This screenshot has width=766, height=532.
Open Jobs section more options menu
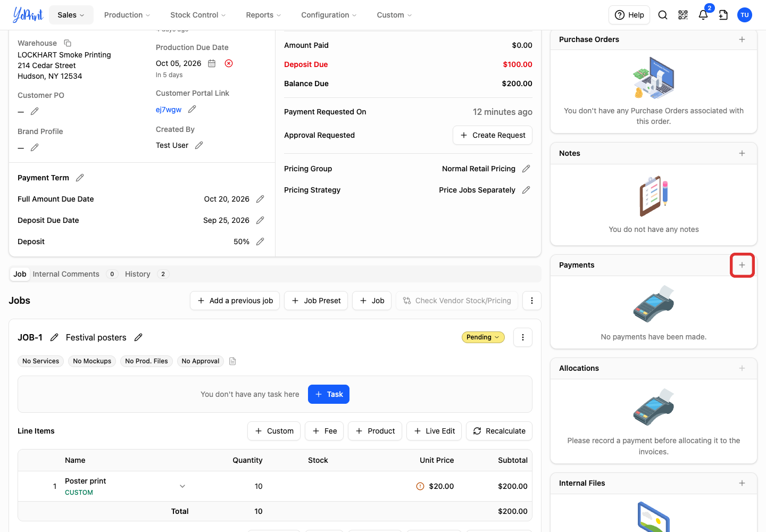(532, 301)
